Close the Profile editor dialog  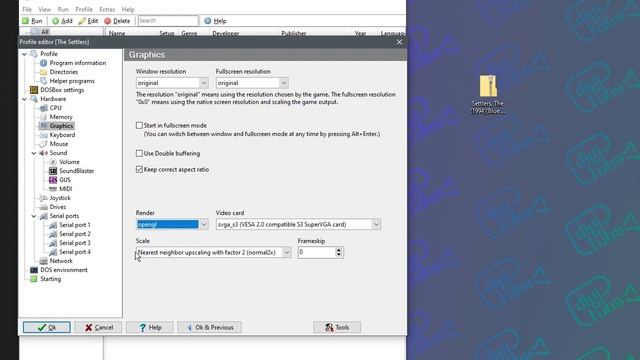click(x=399, y=42)
